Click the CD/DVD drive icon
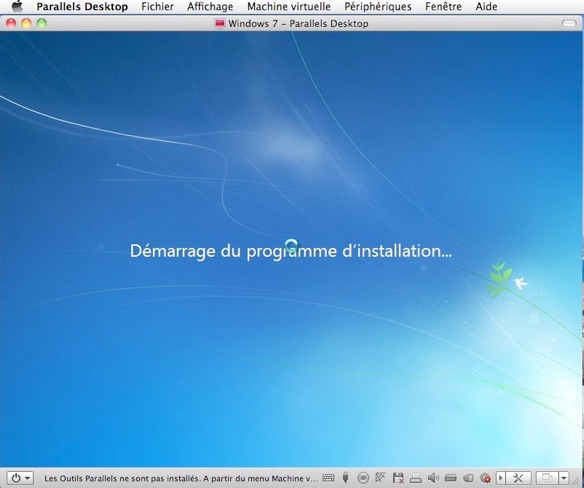Screen dimensions: 584x488 (x=363, y=478)
